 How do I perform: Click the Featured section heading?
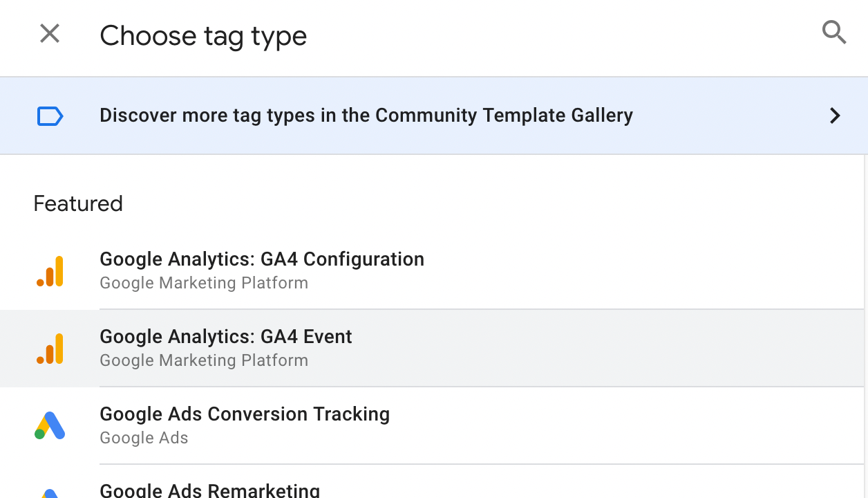(77, 203)
